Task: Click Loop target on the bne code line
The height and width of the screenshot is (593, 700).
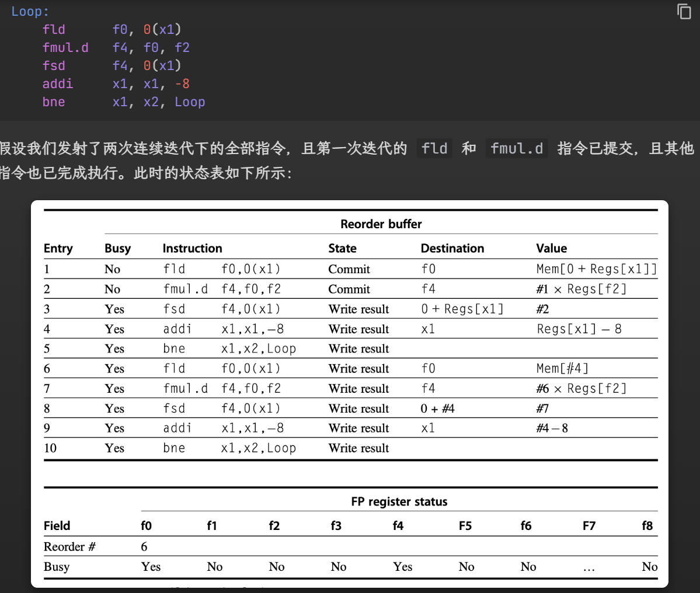Action: click(x=190, y=102)
